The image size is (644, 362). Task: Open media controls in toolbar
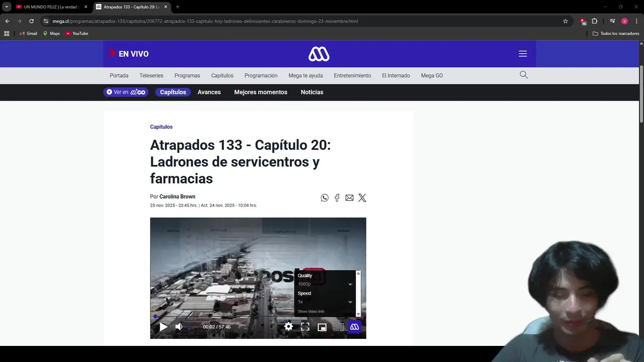pyautogui.click(x=612, y=21)
